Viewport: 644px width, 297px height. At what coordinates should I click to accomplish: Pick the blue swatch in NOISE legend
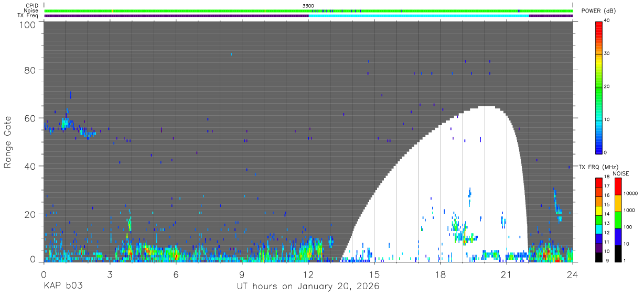618,237
